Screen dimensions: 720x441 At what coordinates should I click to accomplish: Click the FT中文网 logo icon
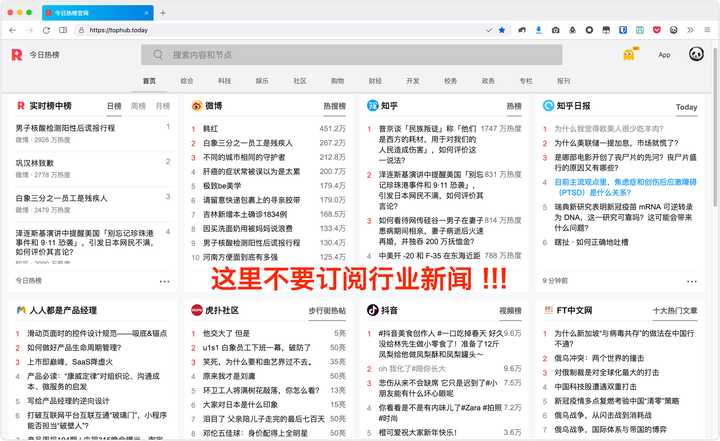click(x=548, y=310)
